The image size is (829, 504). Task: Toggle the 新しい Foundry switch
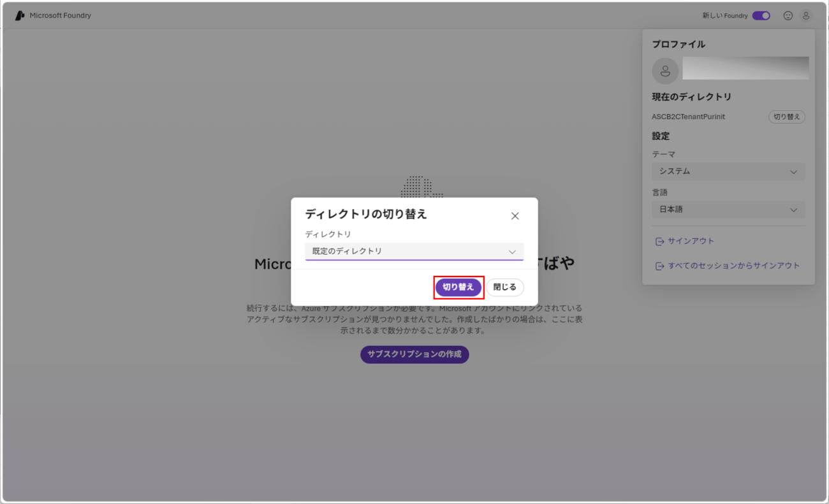tap(761, 15)
